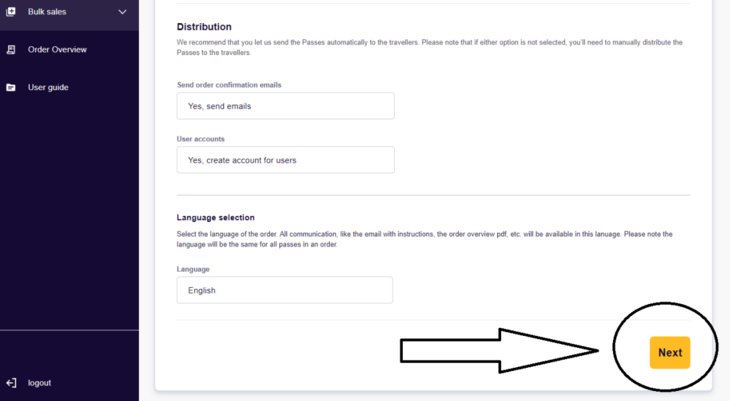The image size is (730, 401).
Task: Click the Language selection section heading
Action: point(216,217)
